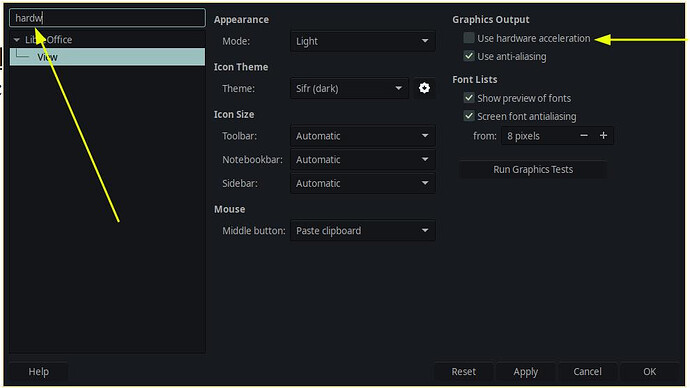Open Help for the options dialog
This screenshot has height=388, width=690.
(39, 372)
